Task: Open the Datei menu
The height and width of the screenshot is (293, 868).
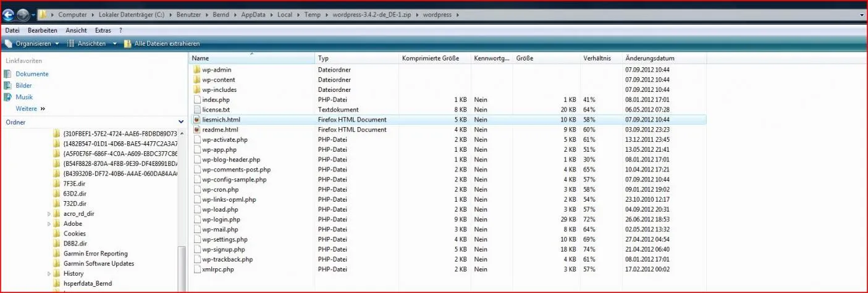Action: click(12, 30)
